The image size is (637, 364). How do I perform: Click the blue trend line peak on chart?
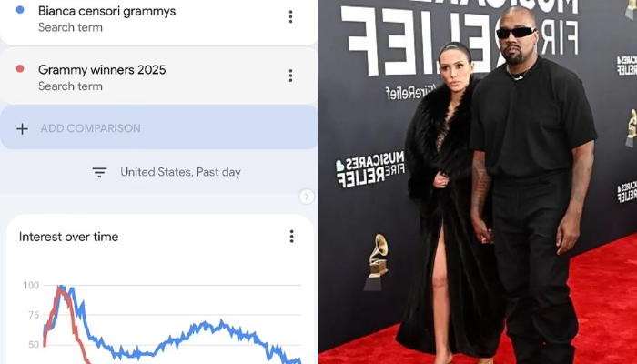(62, 288)
